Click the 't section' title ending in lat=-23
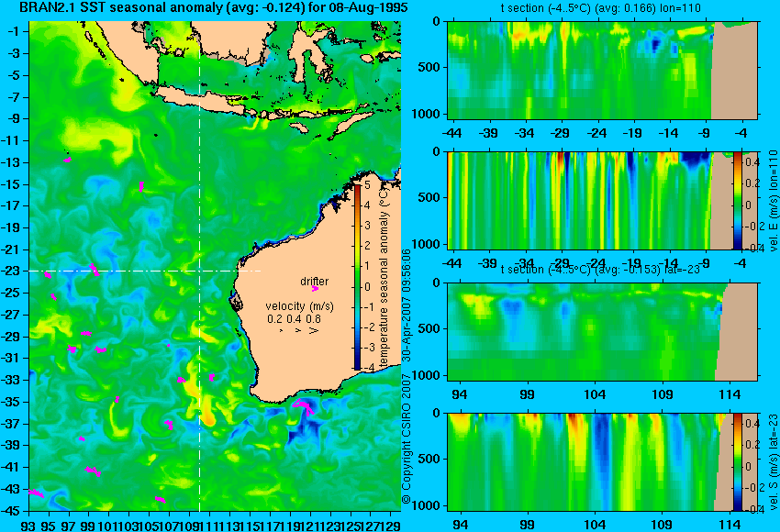 (x=600, y=270)
